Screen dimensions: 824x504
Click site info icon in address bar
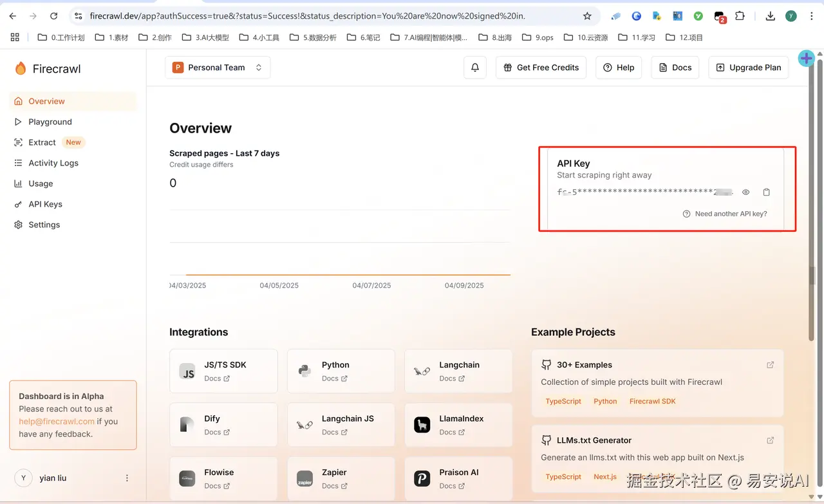point(79,16)
